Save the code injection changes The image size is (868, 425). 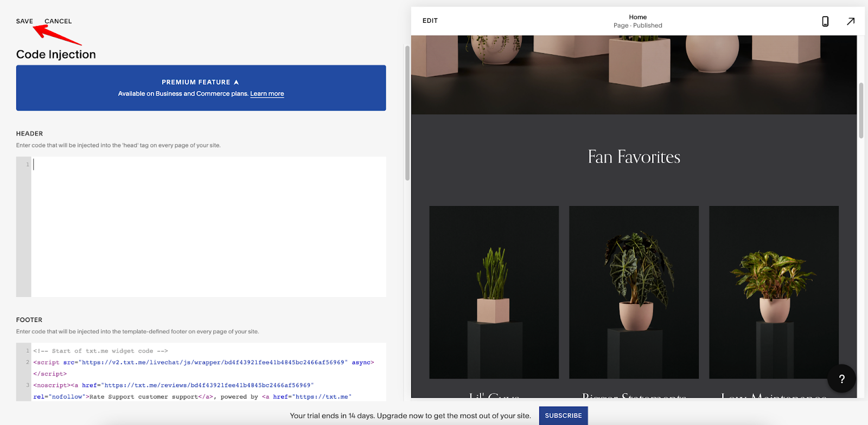24,21
